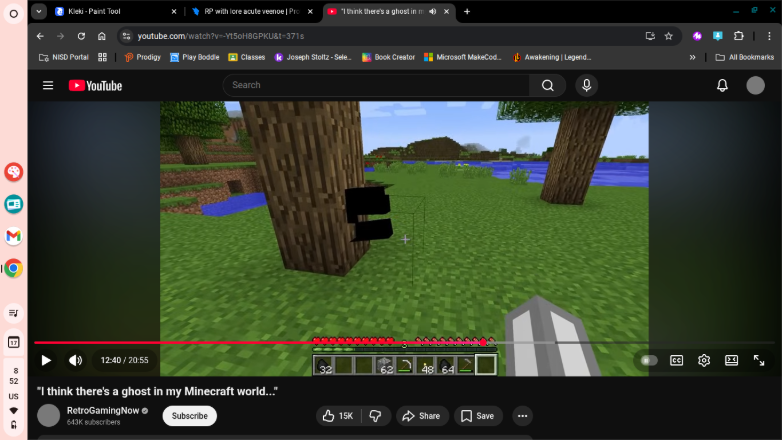Click the YouTube search box
Image resolution: width=782 pixels, height=440 pixels.
[380, 86]
